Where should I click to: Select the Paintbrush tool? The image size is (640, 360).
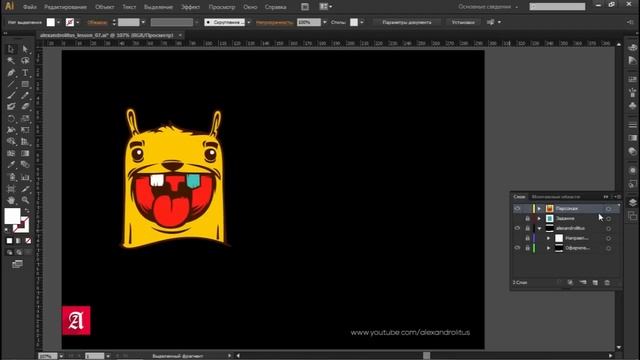[11, 96]
